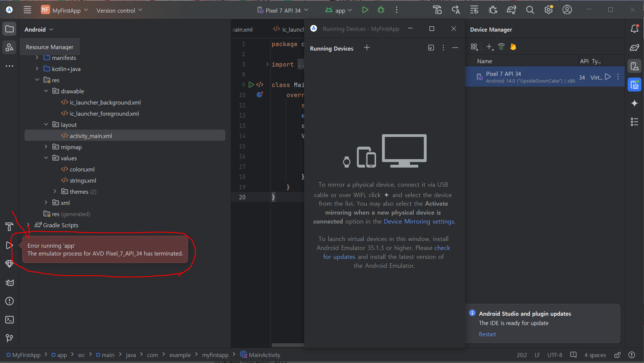This screenshot has height=363, width=644.
Task: Switch to the ic_launch editor tab
Action: tap(288, 29)
